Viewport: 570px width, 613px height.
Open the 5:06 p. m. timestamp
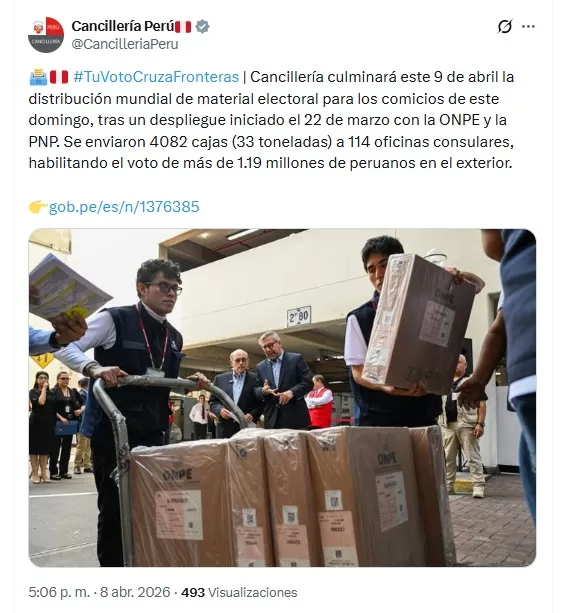(59, 592)
